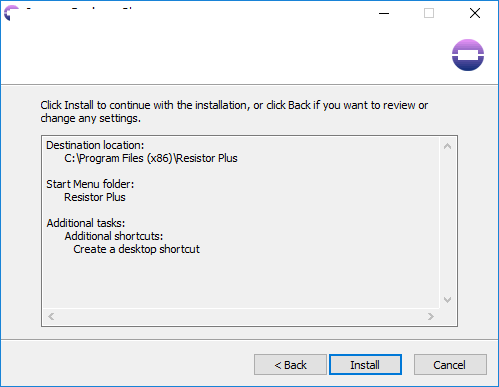The image size is (499, 387).
Task: Select the C:\Program Files (x86)\Resistor Plus path text
Action: tap(151, 158)
